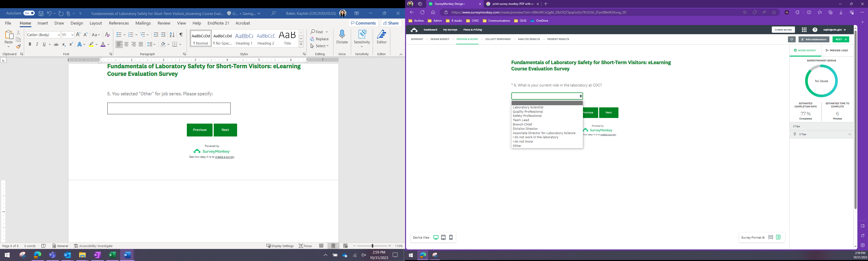Image resolution: width=868 pixels, height=261 pixels.
Task: Open the font name dropdown
Action: [59, 35]
